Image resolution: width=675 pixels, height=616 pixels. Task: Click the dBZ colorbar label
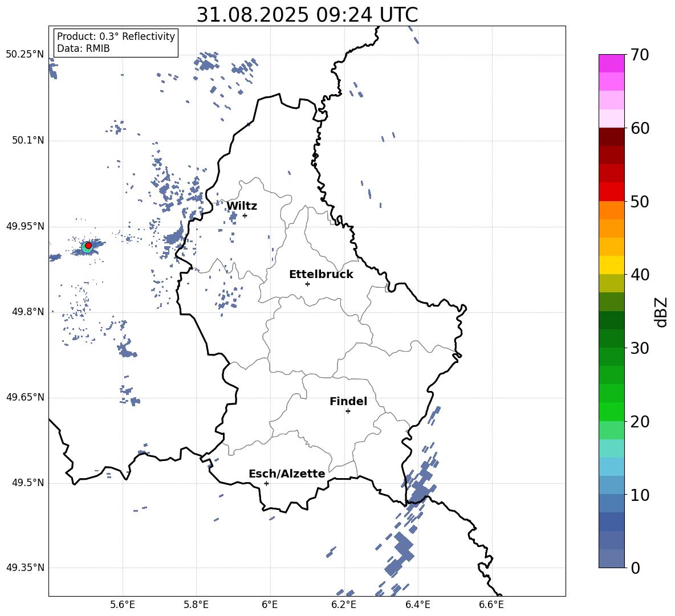pyautogui.click(x=660, y=312)
